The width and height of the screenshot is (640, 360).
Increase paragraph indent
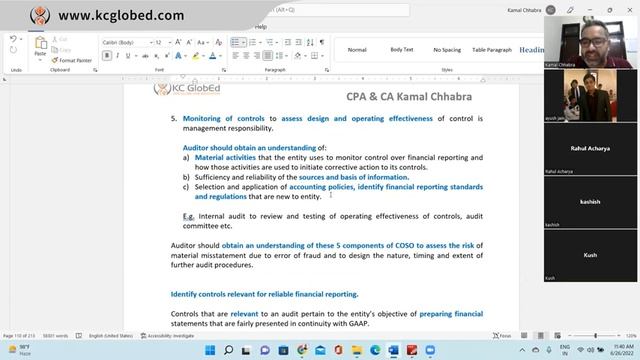click(x=298, y=42)
